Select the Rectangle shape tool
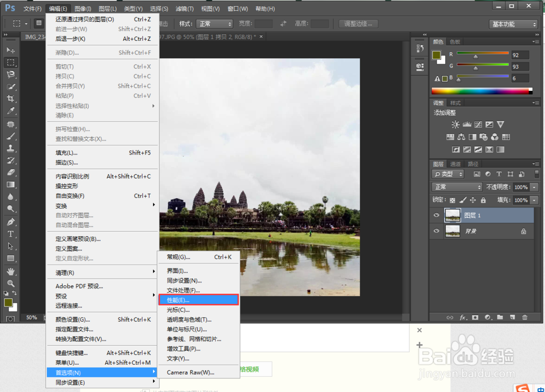Screen dimensions: 545x392 coord(11,258)
